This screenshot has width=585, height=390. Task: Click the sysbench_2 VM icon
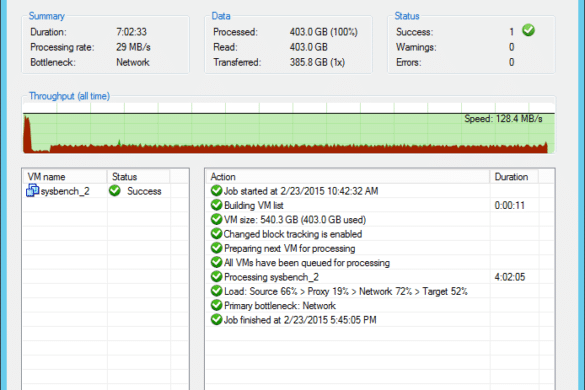[32, 190]
